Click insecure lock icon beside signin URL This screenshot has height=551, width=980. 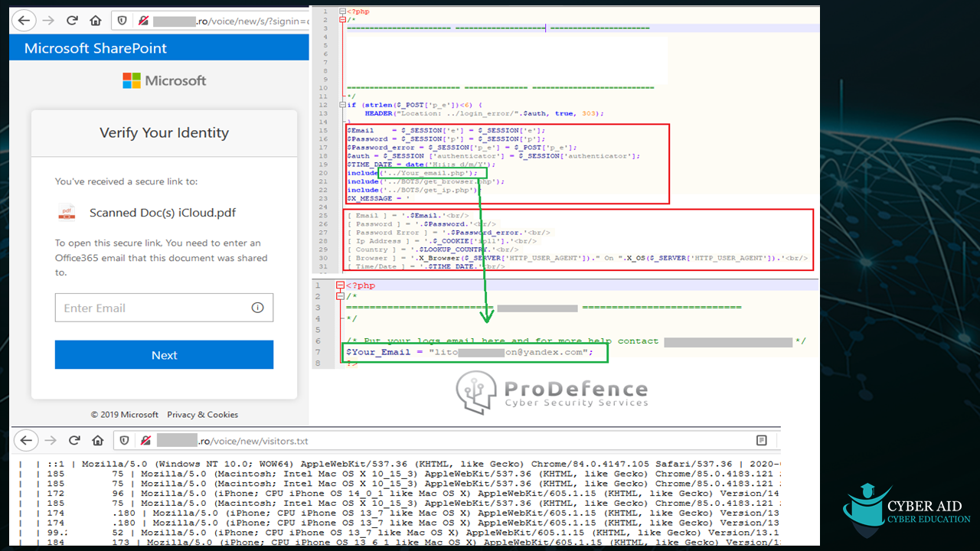pyautogui.click(x=142, y=21)
